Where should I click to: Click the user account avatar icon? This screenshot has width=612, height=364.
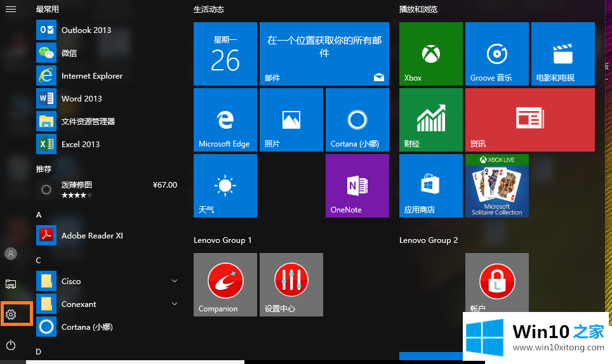point(11,254)
